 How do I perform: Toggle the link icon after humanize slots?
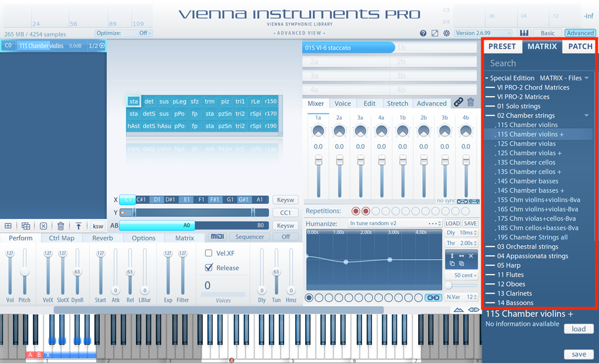(433, 297)
